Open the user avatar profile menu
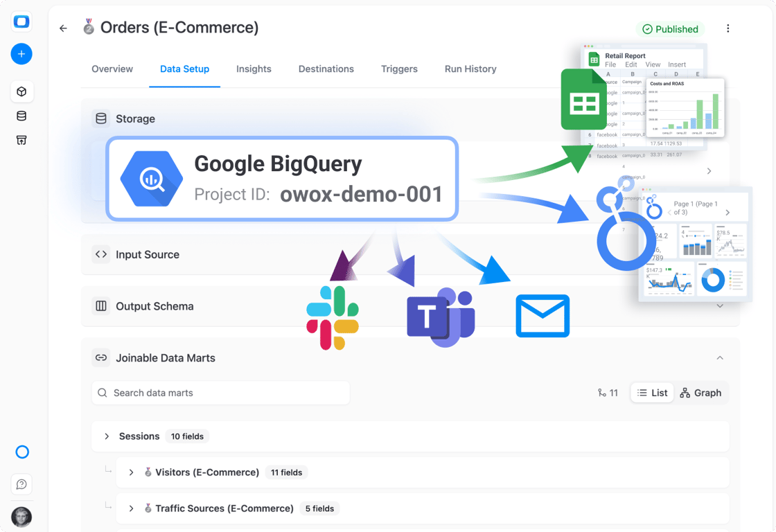This screenshot has width=776, height=532. [21, 517]
